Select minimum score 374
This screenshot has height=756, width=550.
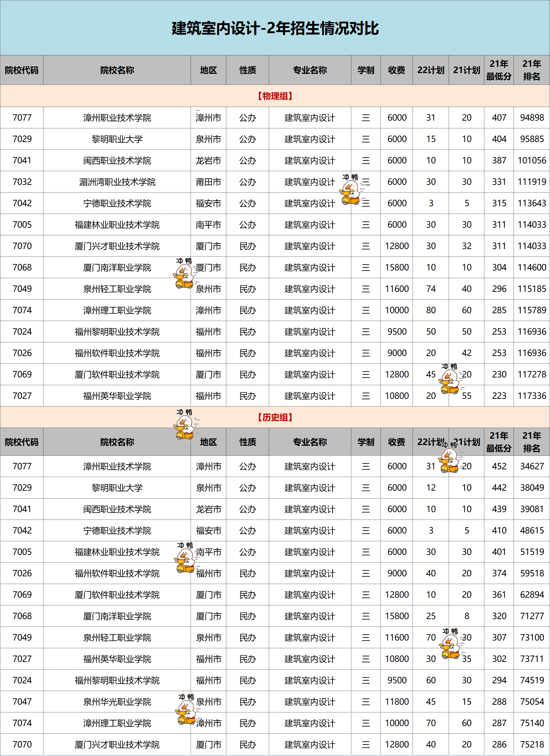(x=499, y=573)
